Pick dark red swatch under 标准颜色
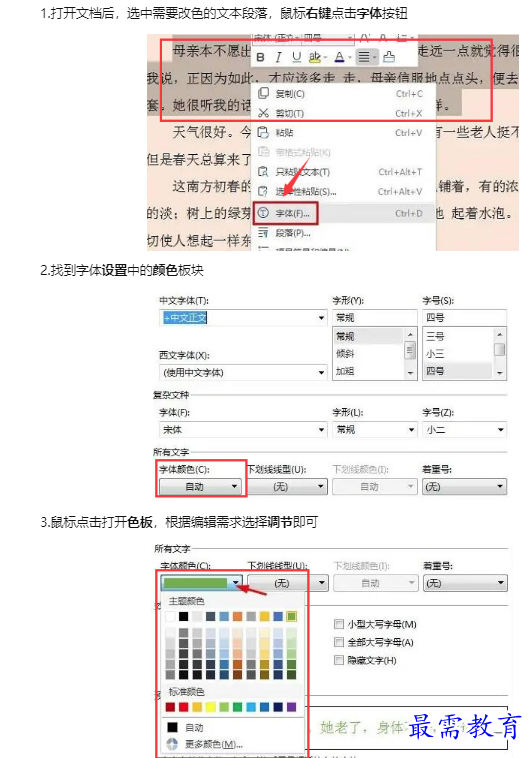Image resolution: width=530 pixels, height=758 pixels. [x=170, y=707]
